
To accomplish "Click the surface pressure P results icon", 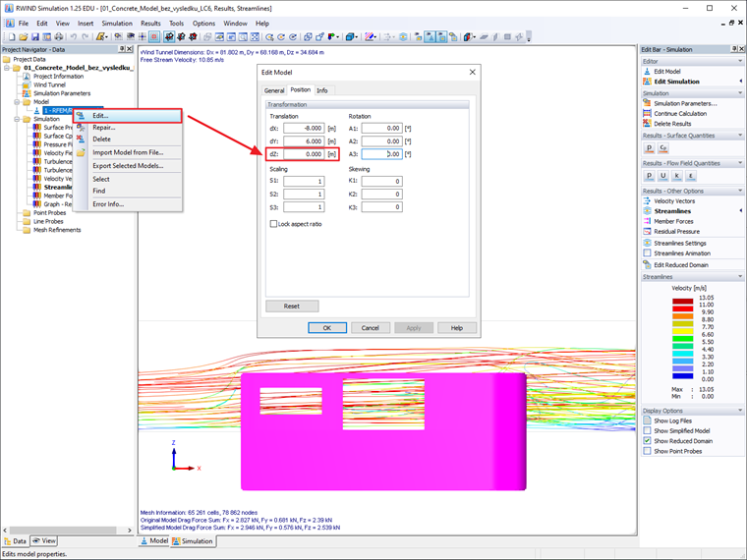I will tap(649, 148).
